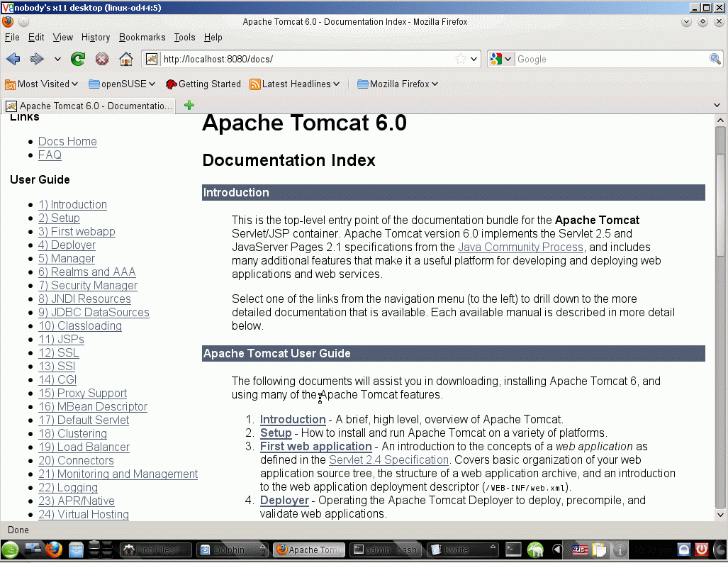
Task: Open the Docs Home link
Action: click(67, 141)
